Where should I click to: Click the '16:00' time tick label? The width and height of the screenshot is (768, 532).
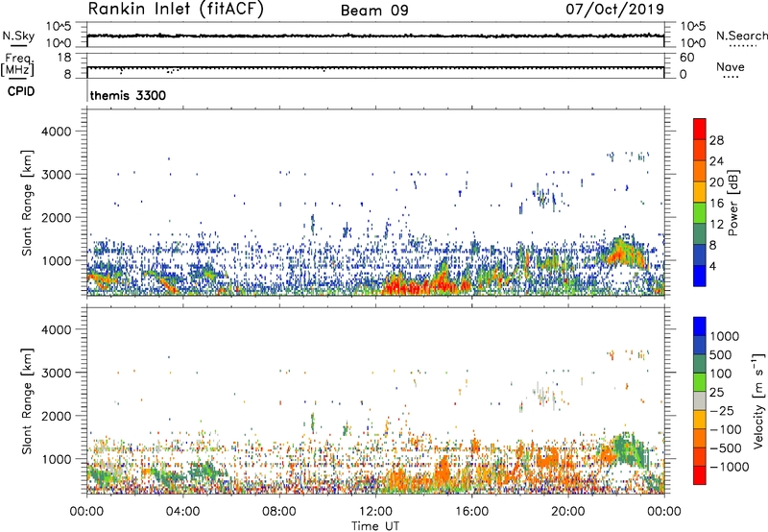click(x=471, y=512)
